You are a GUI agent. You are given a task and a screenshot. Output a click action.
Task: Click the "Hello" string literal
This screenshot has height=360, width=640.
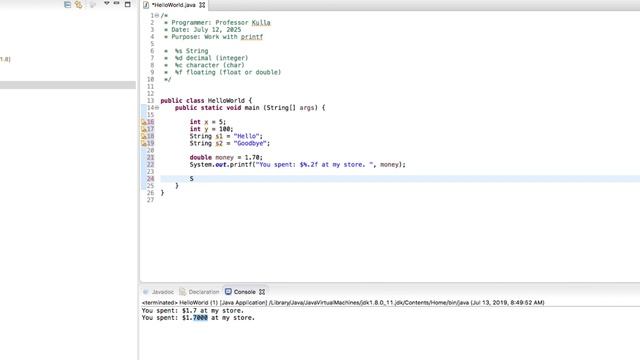click(247, 136)
